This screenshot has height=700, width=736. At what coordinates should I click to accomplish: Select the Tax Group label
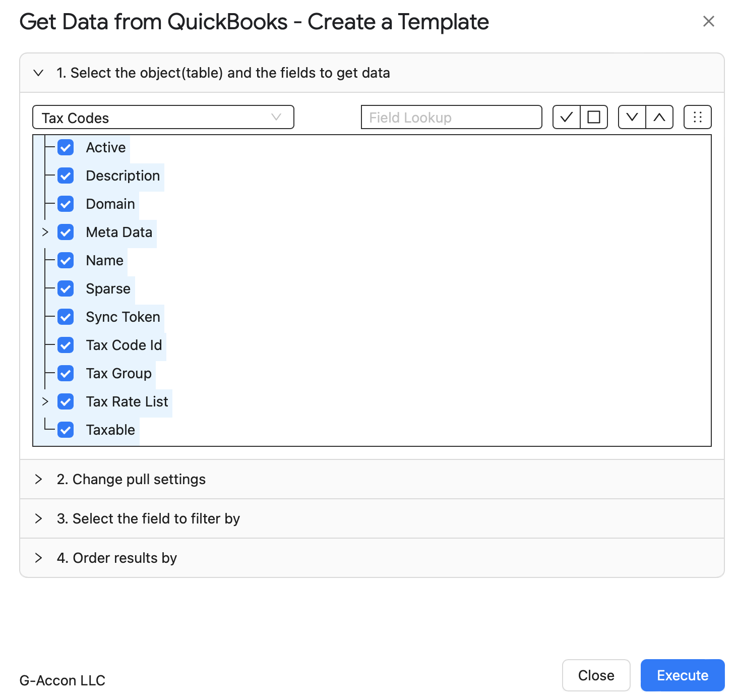coord(119,373)
